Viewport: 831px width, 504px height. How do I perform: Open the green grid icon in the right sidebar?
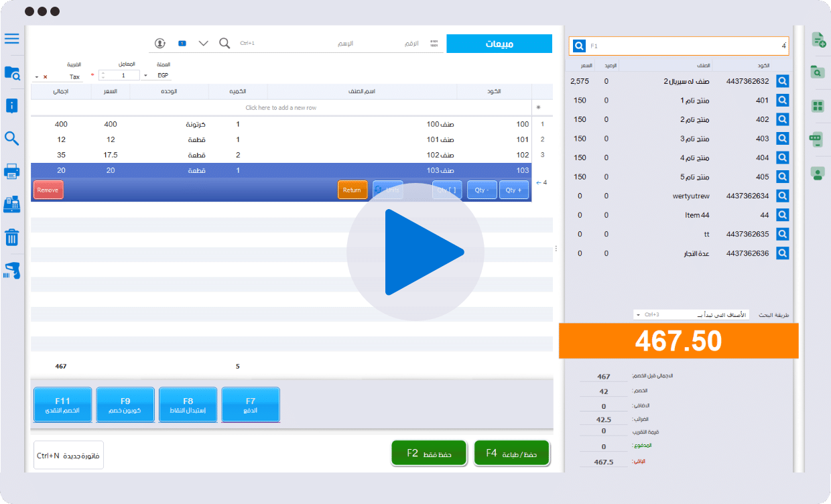click(x=817, y=107)
